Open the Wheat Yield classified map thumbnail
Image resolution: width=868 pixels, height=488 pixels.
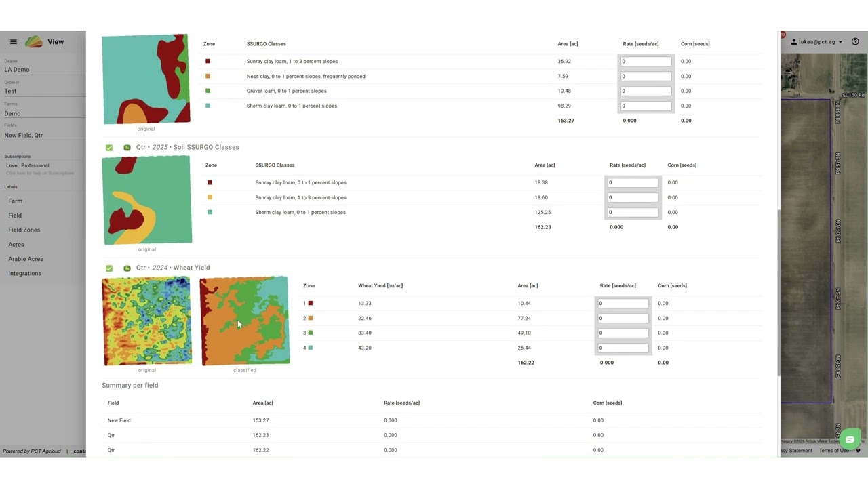[x=245, y=321]
